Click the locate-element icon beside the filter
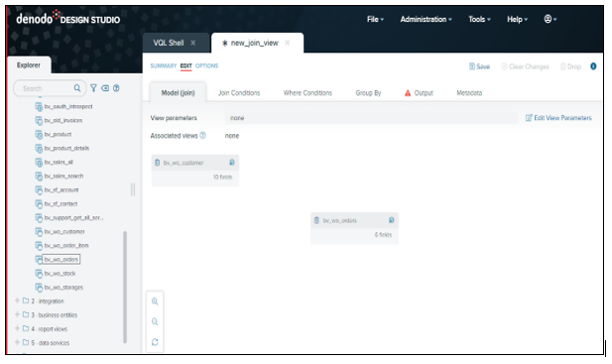The height and width of the screenshot is (364, 612). pos(105,88)
